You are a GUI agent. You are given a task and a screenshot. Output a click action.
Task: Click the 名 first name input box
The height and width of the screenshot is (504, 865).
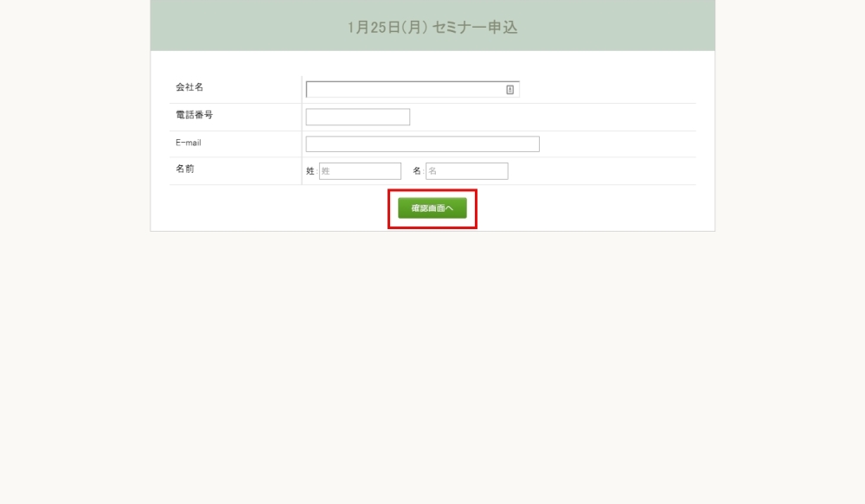[x=466, y=171]
